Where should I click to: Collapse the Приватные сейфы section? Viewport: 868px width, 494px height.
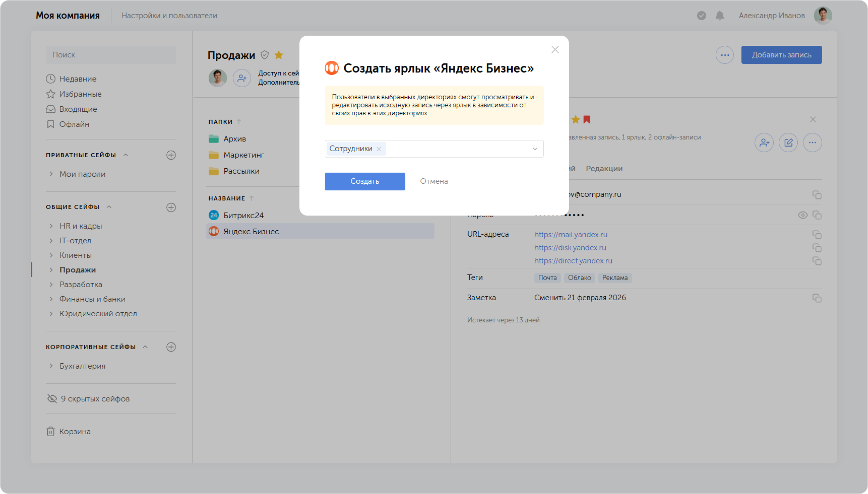(126, 155)
